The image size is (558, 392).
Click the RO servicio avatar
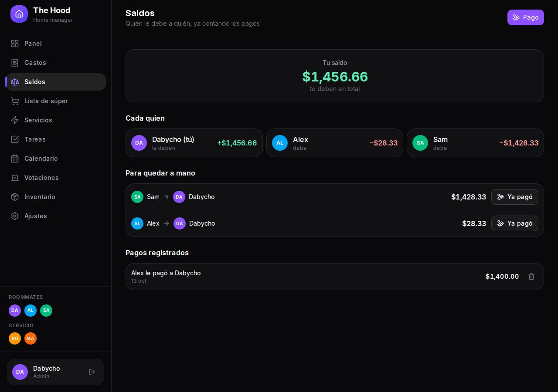pos(15,338)
